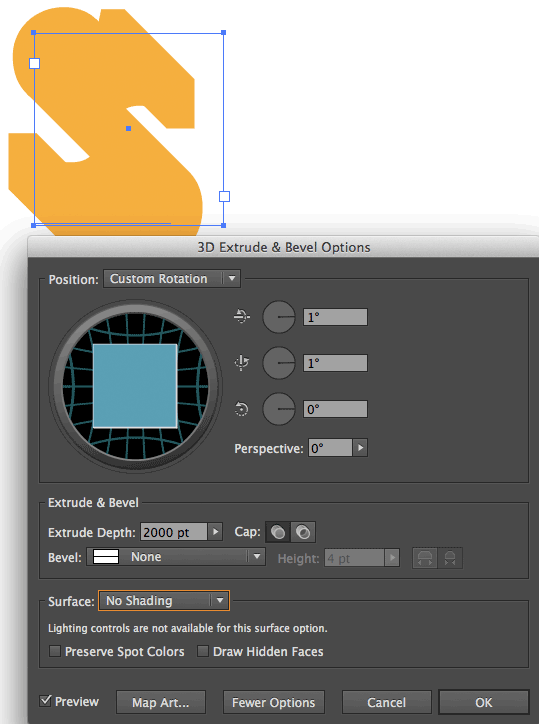Click the center point of selected shape
Screen dimensions: 539x724
tap(128, 128)
